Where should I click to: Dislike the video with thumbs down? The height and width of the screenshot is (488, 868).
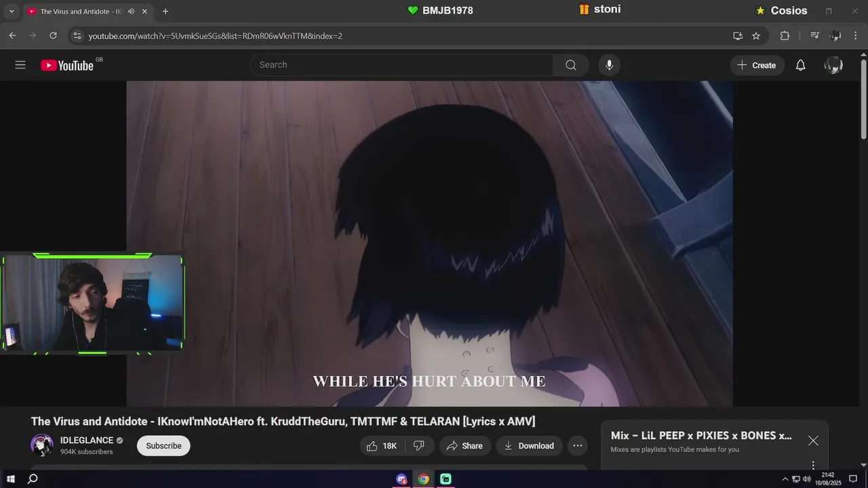coord(419,445)
